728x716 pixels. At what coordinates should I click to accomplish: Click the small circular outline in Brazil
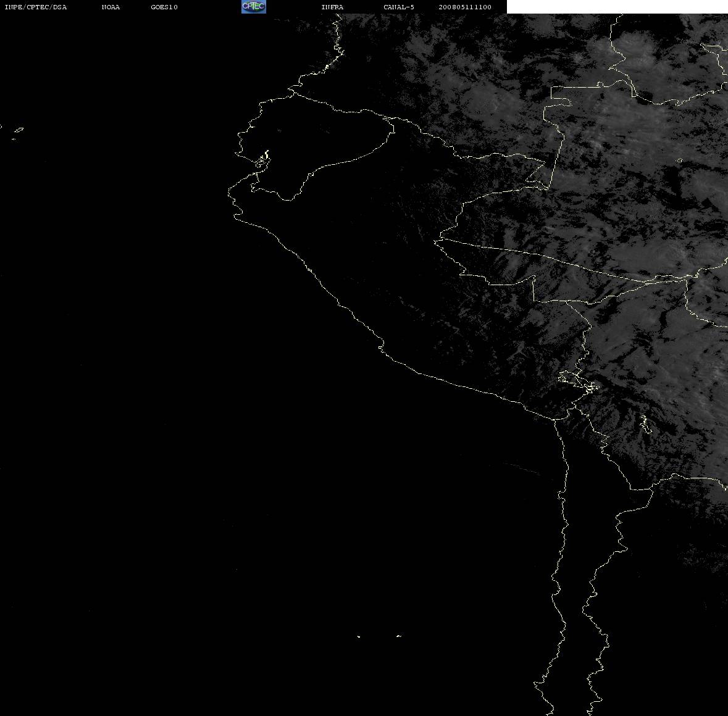tap(680, 160)
